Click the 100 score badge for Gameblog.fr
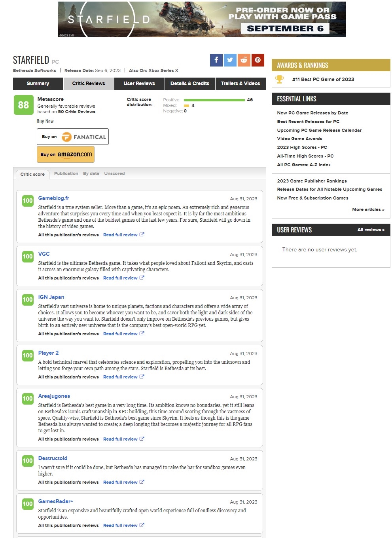 tap(28, 201)
